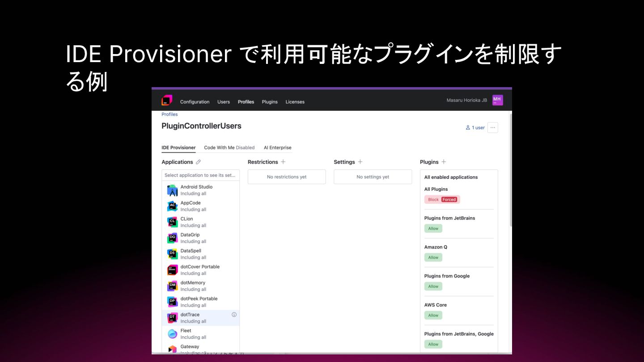Click Allow badge under AWS Core
The height and width of the screenshot is (362, 644).
click(x=433, y=315)
